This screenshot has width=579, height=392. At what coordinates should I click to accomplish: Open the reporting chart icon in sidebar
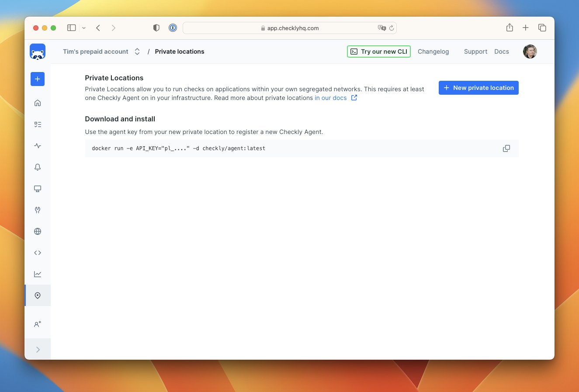38,274
